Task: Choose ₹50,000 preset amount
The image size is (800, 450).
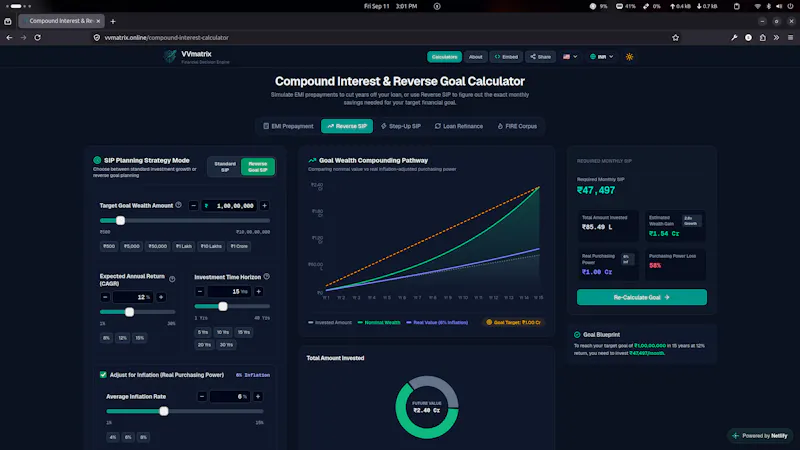Action: click(x=158, y=246)
